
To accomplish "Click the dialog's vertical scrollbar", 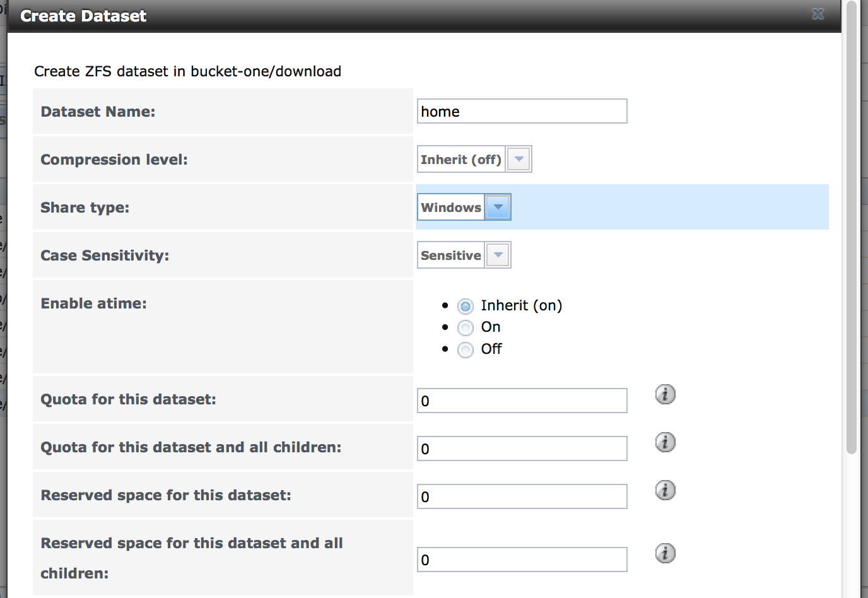I will click(852, 227).
